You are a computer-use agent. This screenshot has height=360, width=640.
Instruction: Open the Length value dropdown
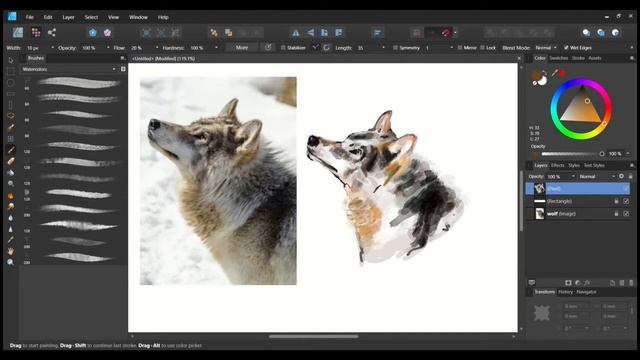[x=383, y=48]
